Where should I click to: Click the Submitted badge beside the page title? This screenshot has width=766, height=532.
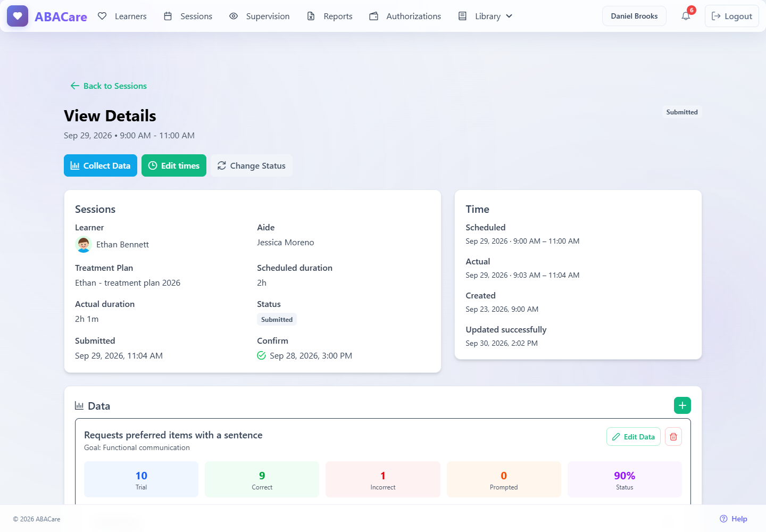tap(682, 112)
